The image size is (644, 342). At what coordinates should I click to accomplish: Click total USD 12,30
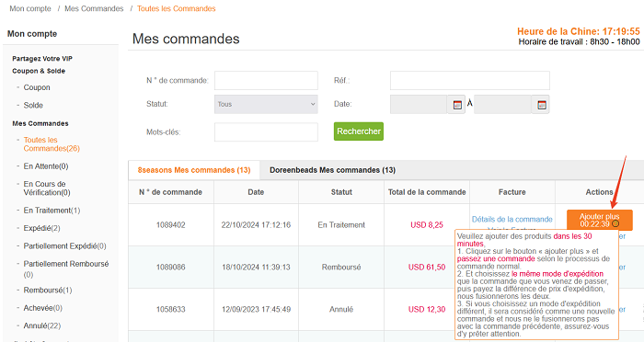427,309
